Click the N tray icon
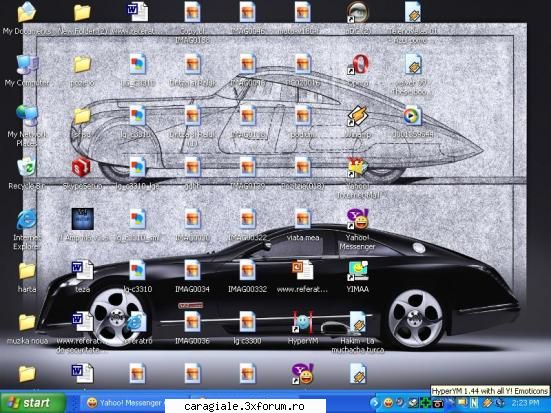 coord(474,403)
